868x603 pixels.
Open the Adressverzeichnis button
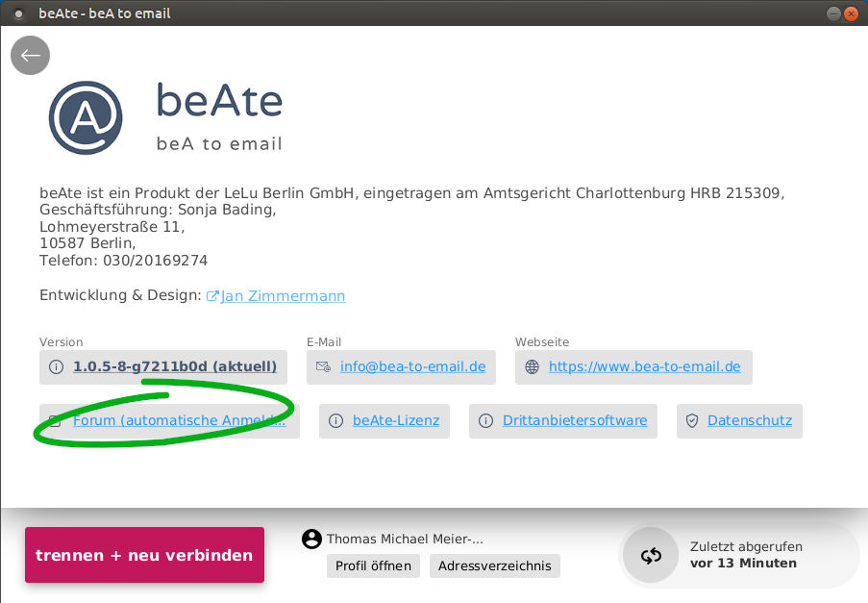[494, 565]
